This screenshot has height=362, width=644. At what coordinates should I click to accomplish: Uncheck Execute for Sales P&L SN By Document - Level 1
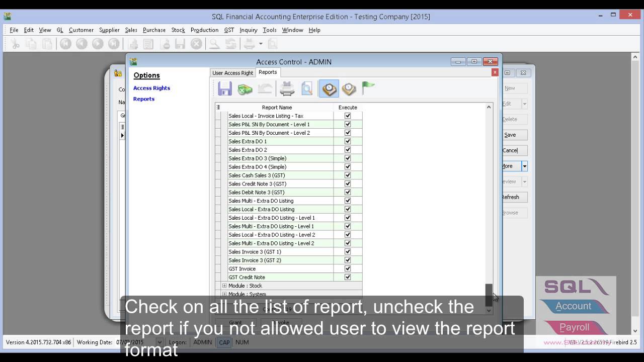(348, 124)
